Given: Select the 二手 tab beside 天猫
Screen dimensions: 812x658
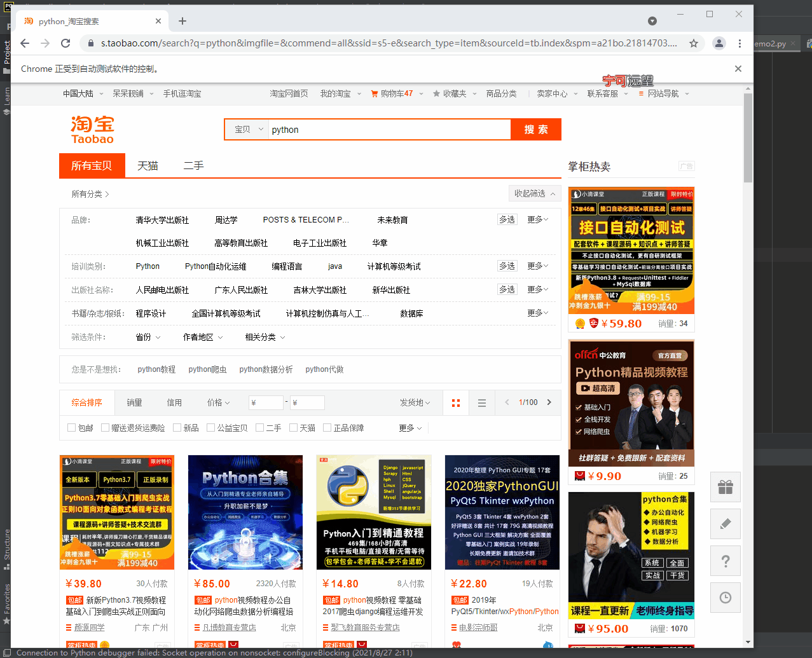Looking at the screenshot, I should [x=193, y=165].
